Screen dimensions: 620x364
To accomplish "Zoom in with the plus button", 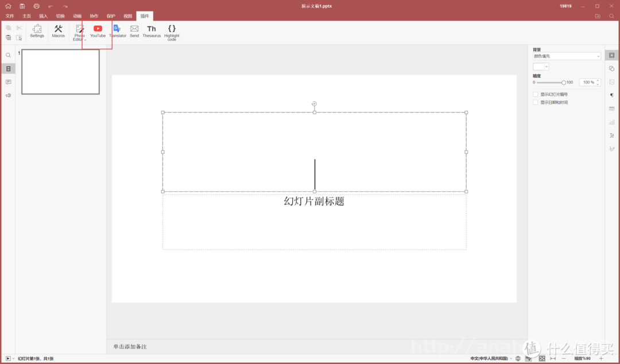I will (601, 358).
